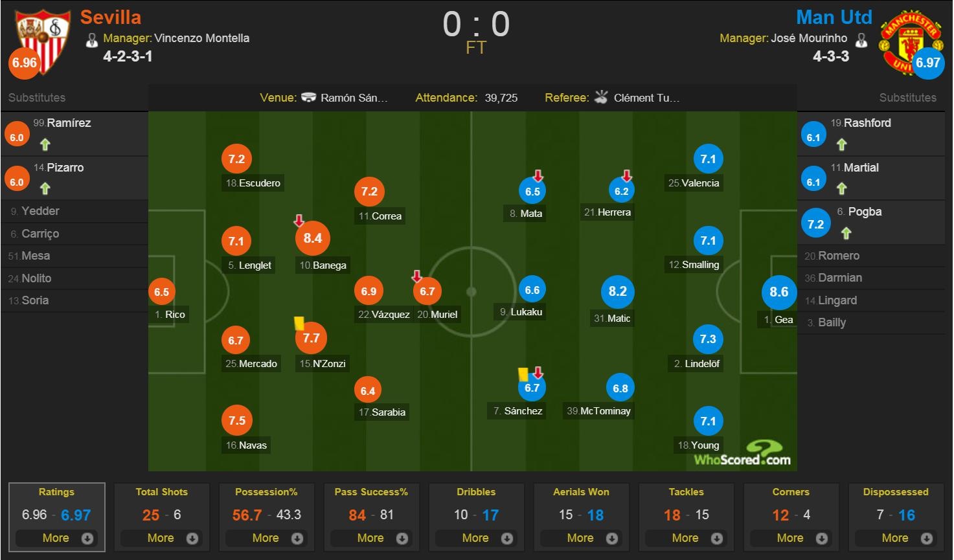The width and height of the screenshot is (954, 560).
Task: Click the Sevilla club crest
Action: click(40, 40)
